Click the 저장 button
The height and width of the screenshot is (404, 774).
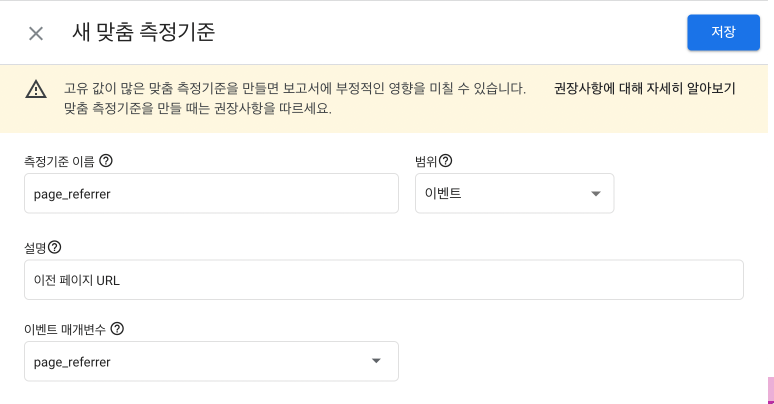(x=723, y=33)
